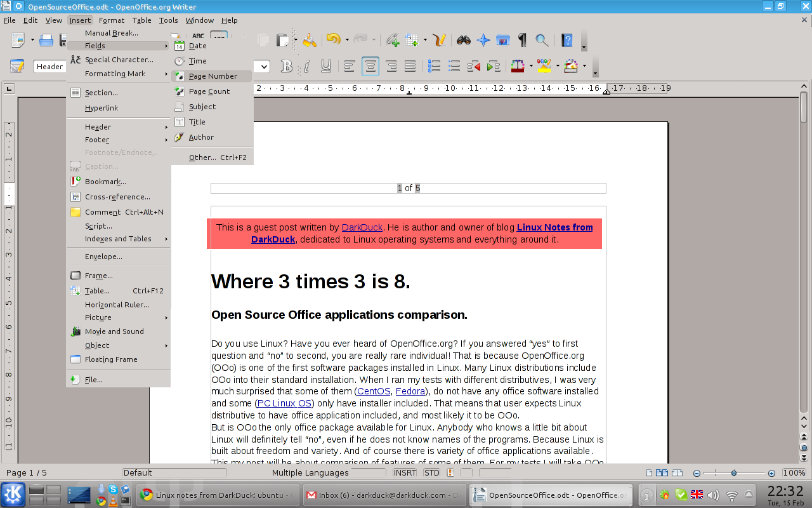Expand the Picture submenu
812x508 pixels.
coord(119,317)
